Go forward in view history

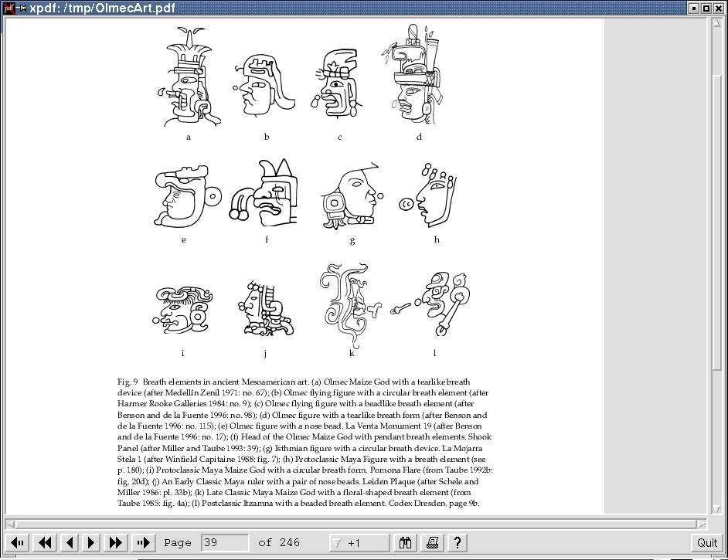(x=143, y=542)
